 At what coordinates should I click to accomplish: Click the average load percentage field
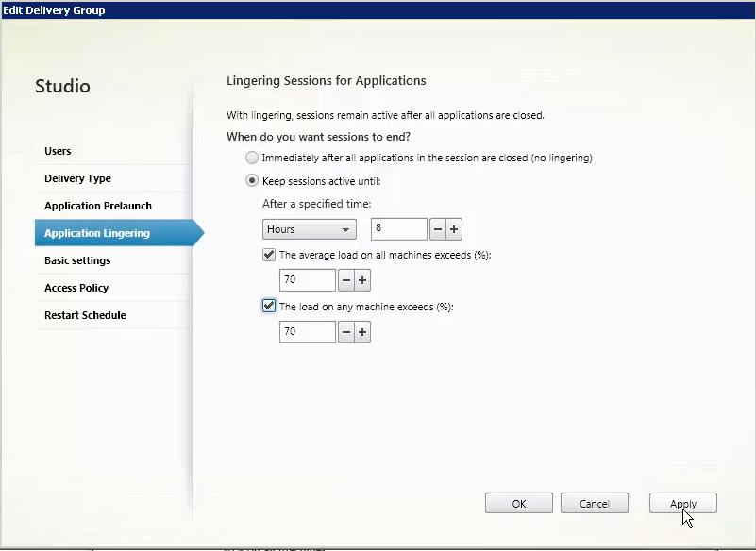(307, 280)
